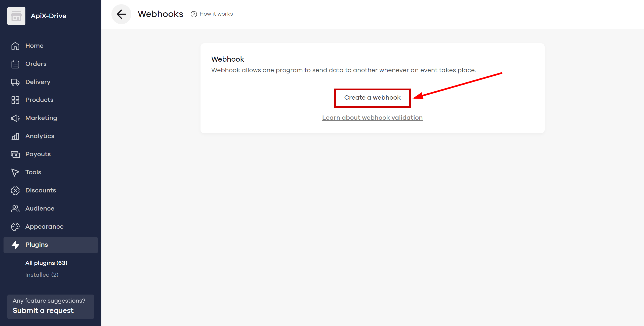Image resolution: width=644 pixels, height=326 pixels.
Task: Click the How it works question icon
Action: point(194,14)
